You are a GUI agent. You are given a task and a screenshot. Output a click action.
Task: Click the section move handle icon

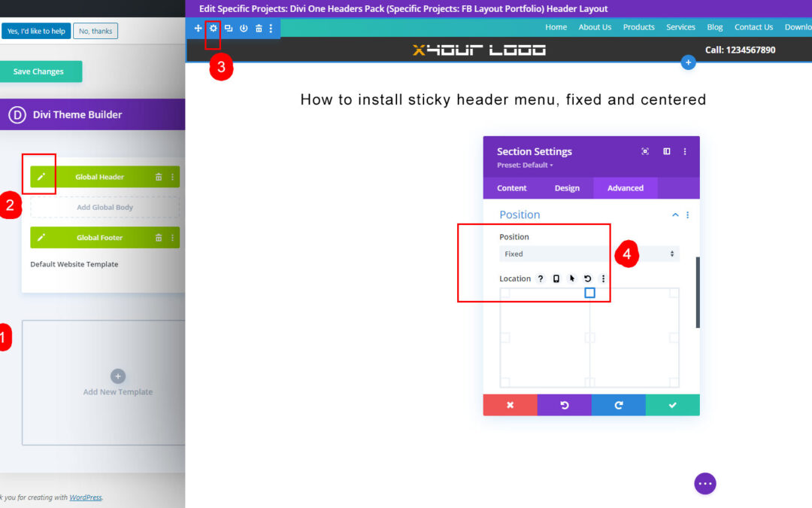(198, 28)
